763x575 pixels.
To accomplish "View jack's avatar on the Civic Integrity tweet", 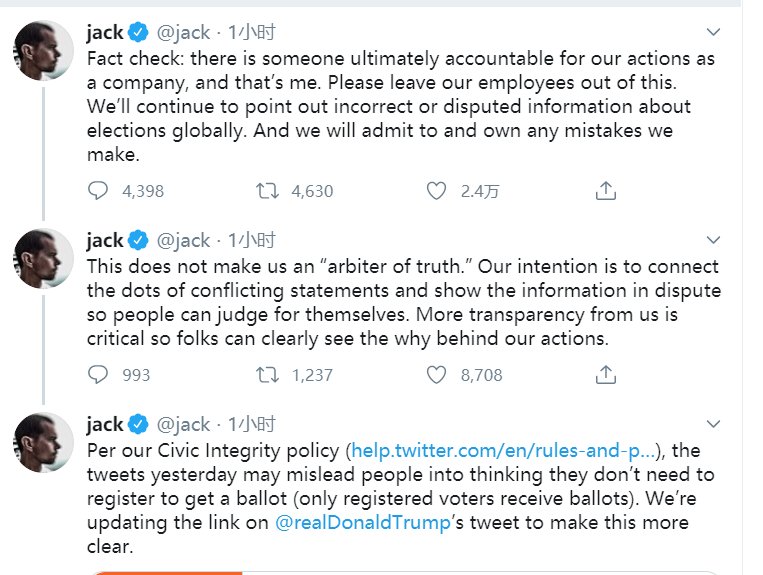I will 43,444.
